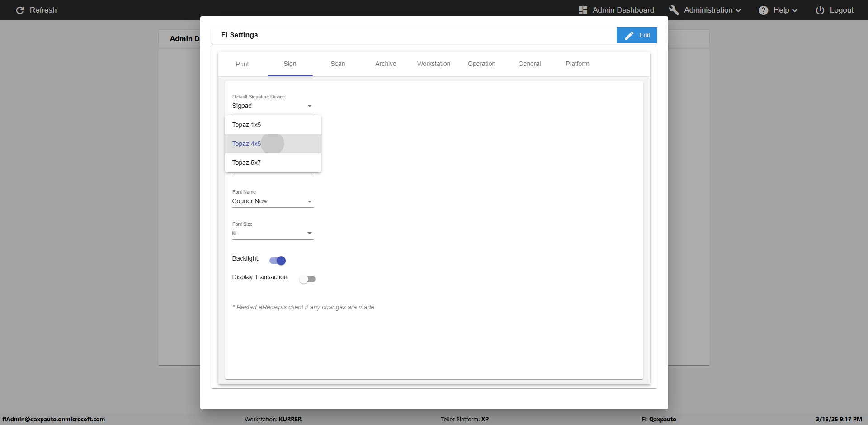Open the Archive tab
868x425 pixels.
coord(386,64)
